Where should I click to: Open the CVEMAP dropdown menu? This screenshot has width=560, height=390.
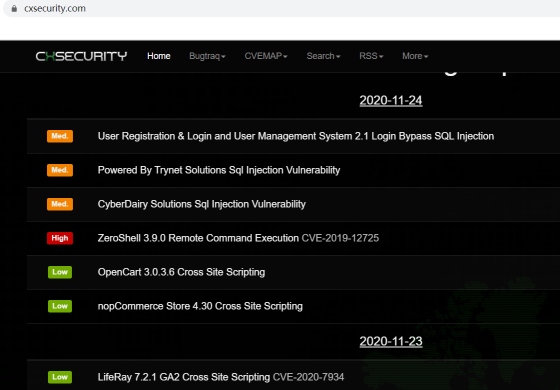pos(266,56)
